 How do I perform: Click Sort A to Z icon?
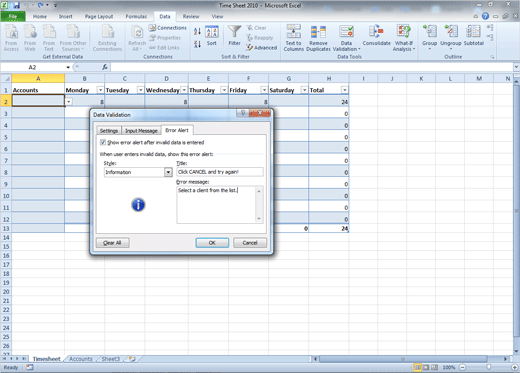[197, 31]
